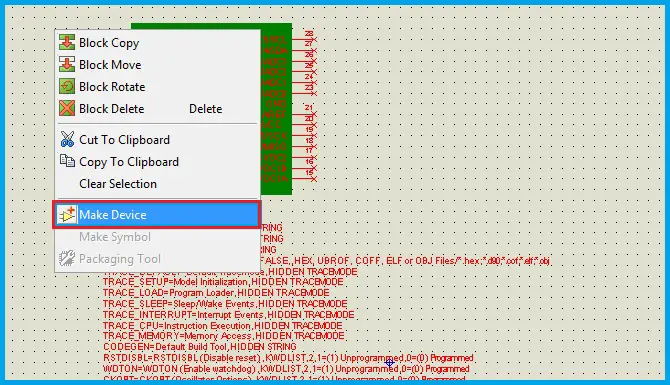Viewport: 670px width, 385px height.
Task: Click the TRACE_SLEEP Sleep/Wake Events line
Action: point(225,304)
